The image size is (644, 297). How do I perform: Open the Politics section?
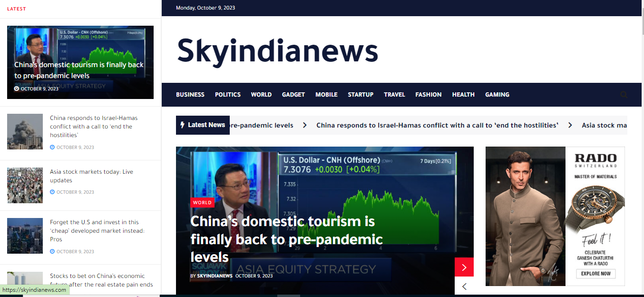pos(228,95)
